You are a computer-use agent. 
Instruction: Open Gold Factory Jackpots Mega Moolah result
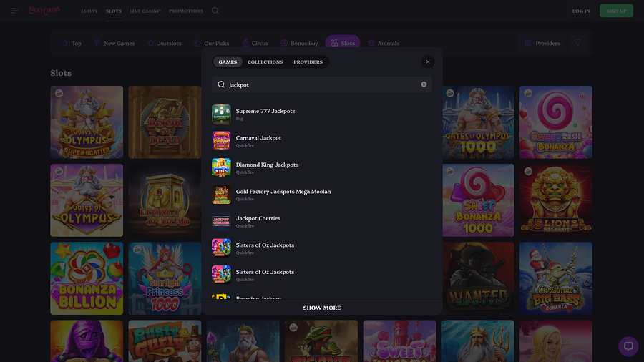click(x=321, y=194)
